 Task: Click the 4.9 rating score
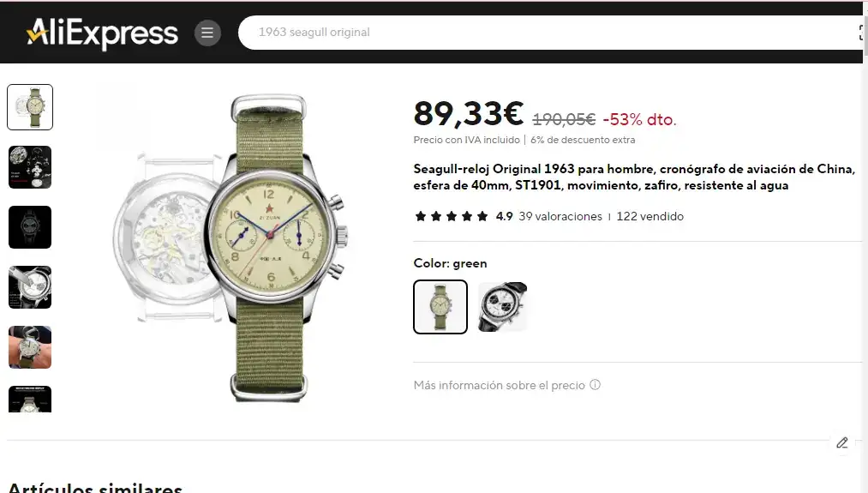pyautogui.click(x=505, y=217)
